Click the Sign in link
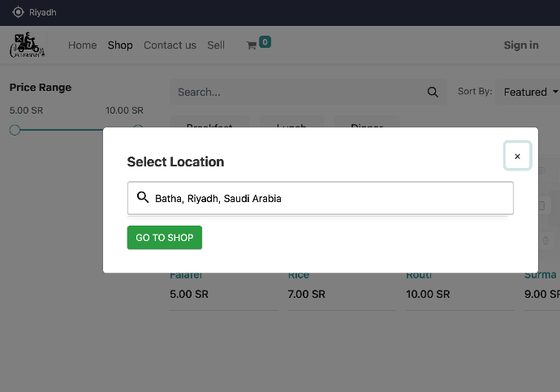Screen dimensions: 560x392 521,45
